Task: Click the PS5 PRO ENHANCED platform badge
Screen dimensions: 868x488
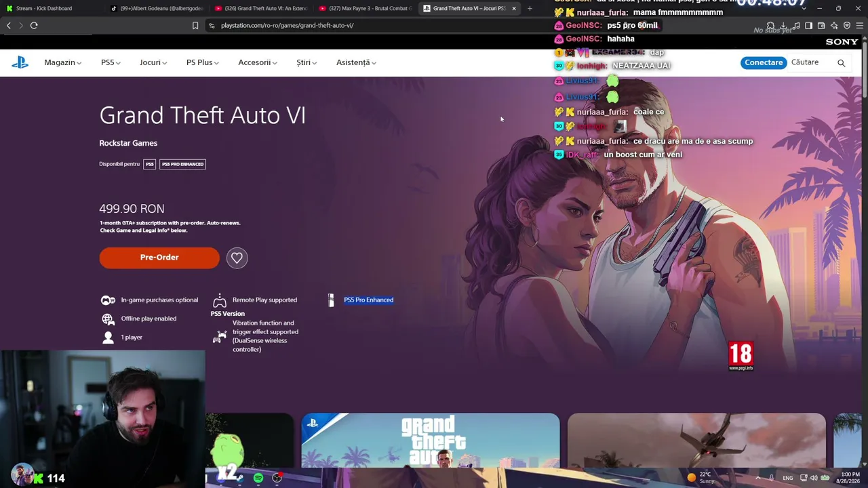Action: point(182,164)
